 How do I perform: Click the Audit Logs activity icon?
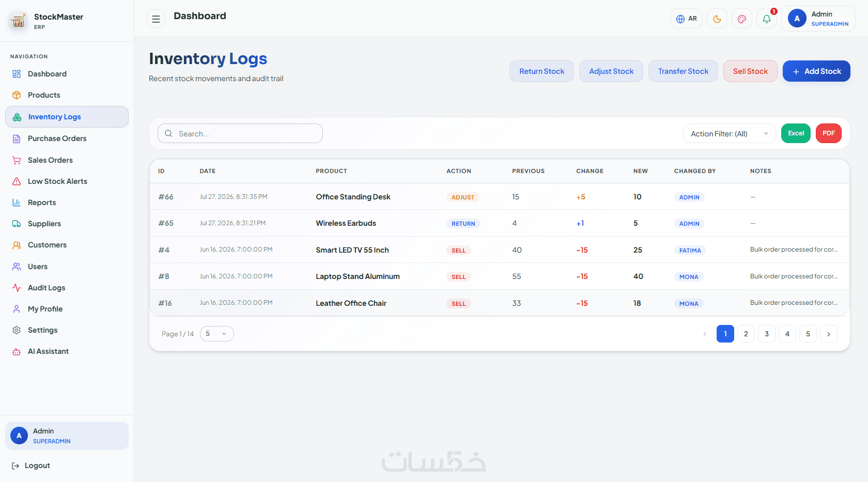(x=17, y=288)
